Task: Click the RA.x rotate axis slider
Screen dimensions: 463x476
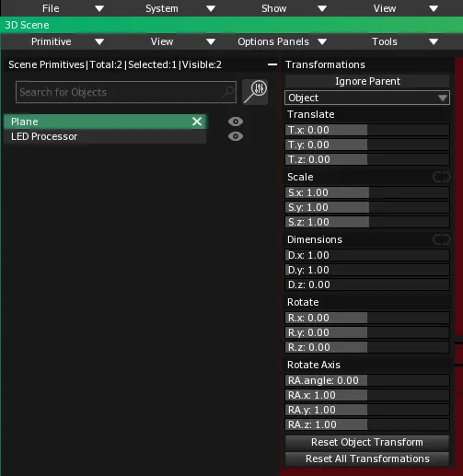Action: click(367, 395)
